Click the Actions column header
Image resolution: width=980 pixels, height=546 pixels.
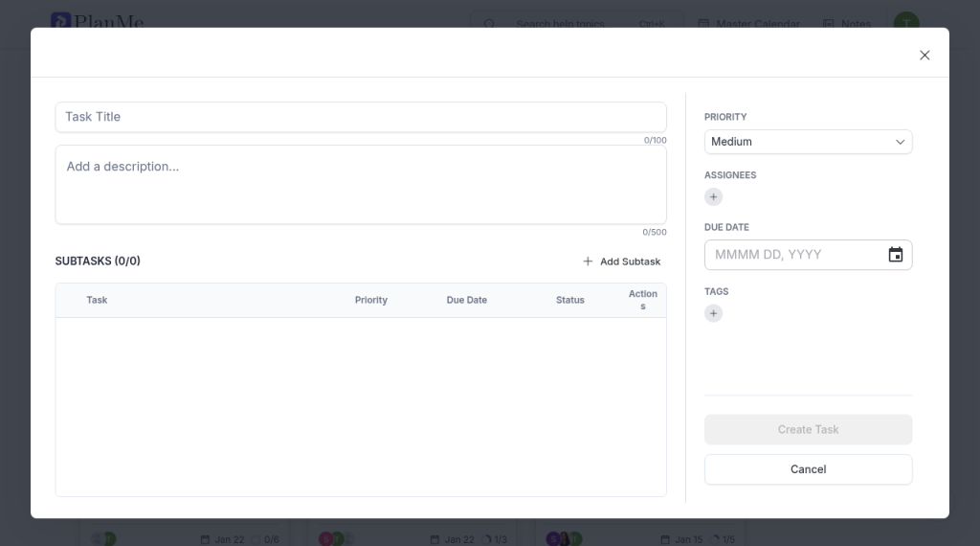tap(642, 300)
